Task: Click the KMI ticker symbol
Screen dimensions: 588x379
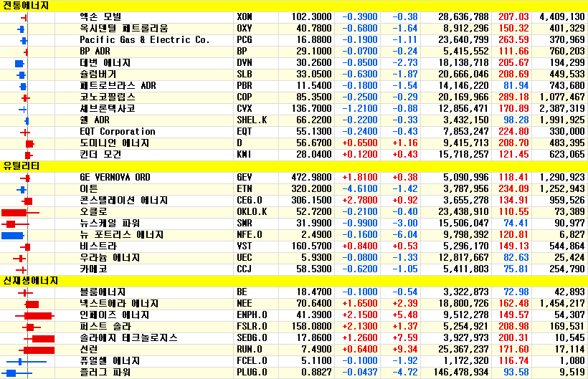Action: (x=244, y=154)
